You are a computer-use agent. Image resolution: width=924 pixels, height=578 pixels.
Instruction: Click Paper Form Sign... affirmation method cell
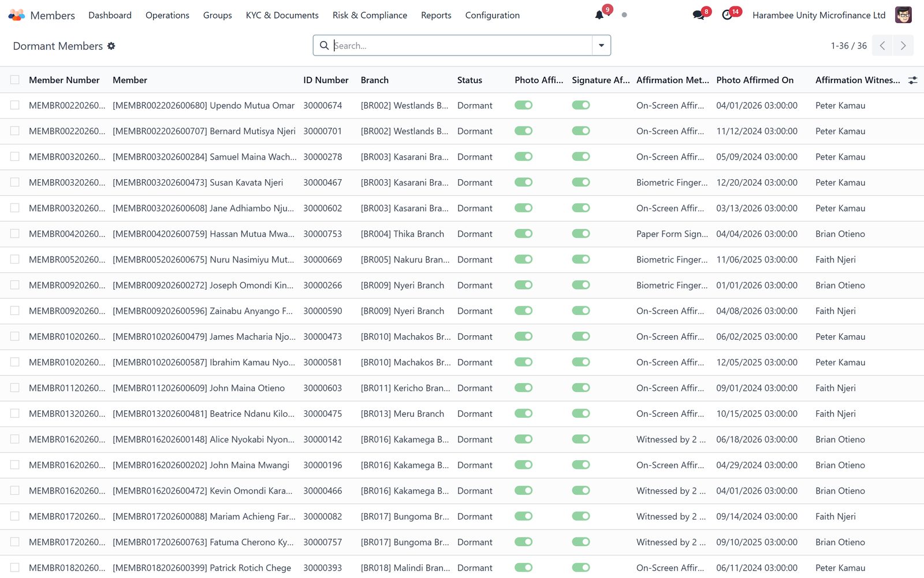(672, 234)
